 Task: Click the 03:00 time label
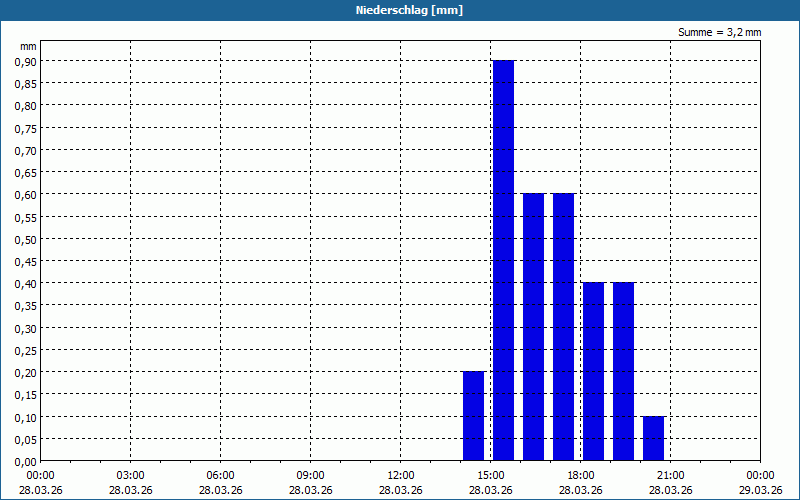(131, 476)
